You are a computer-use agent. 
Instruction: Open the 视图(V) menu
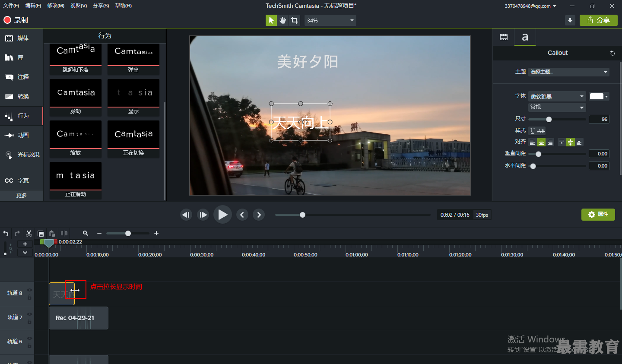79,6
